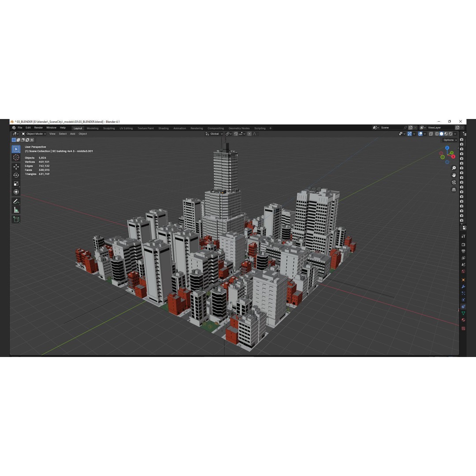Open the Texture properties checker tab

(463, 328)
